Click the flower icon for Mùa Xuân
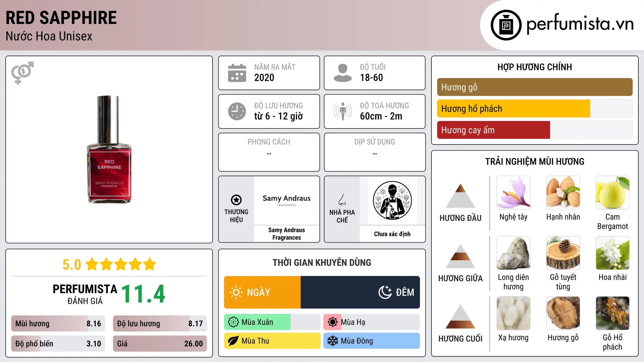 tap(233, 322)
